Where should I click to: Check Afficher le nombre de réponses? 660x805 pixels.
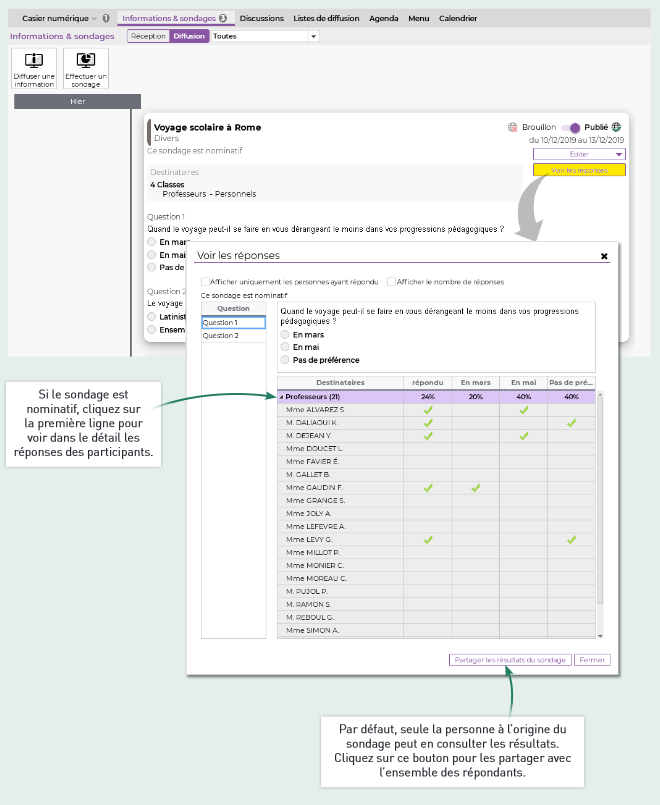click(392, 281)
